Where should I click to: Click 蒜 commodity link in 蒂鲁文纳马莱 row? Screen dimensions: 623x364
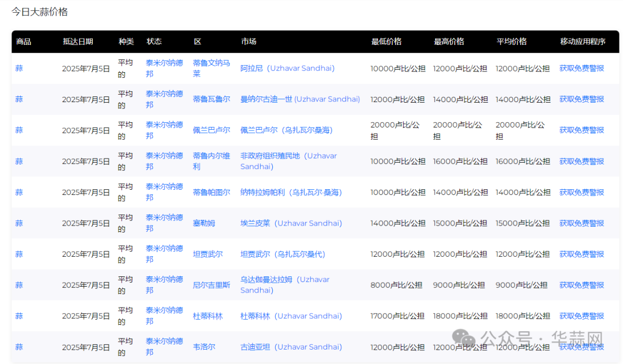(19, 68)
